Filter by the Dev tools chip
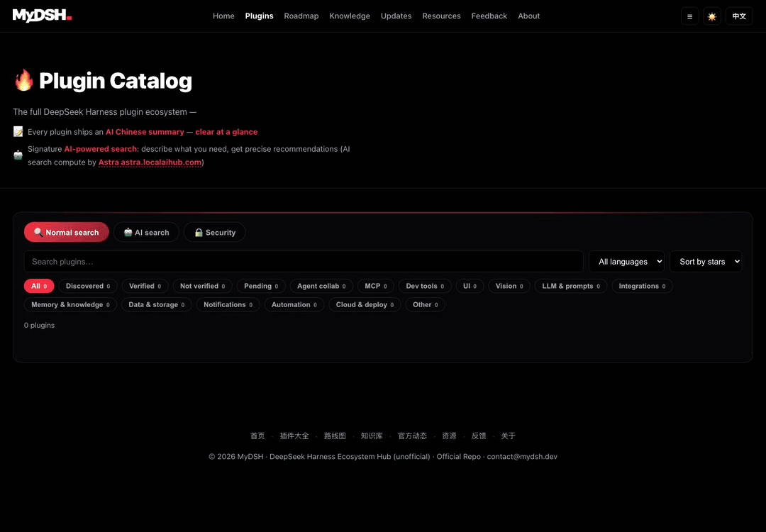Image resolution: width=766 pixels, height=532 pixels. coord(425,286)
